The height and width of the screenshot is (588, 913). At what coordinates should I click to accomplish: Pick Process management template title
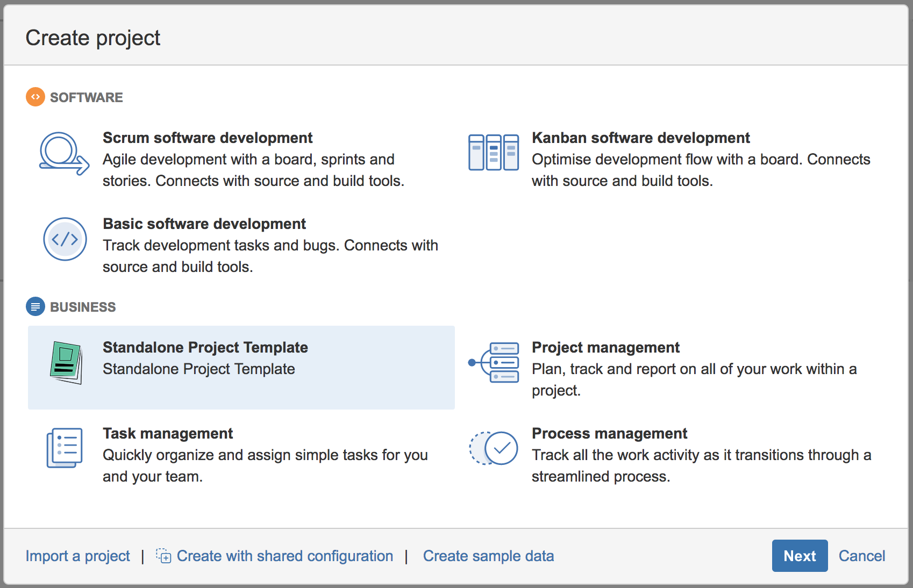click(x=609, y=434)
